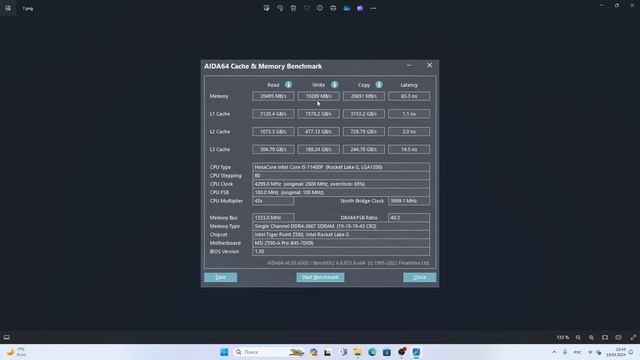Image resolution: width=640 pixels, height=360 pixels.
Task: Click the Print icon in the toolbar
Action: click(333, 8)
